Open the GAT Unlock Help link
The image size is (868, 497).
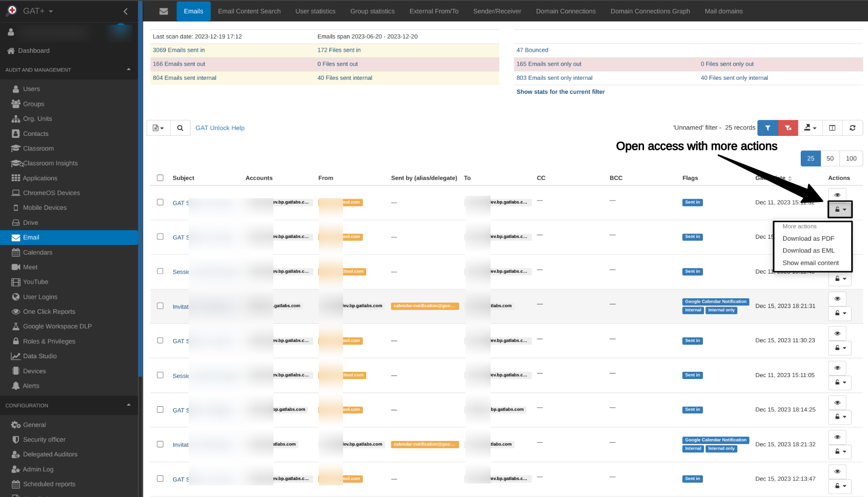(x=220, y=128)
